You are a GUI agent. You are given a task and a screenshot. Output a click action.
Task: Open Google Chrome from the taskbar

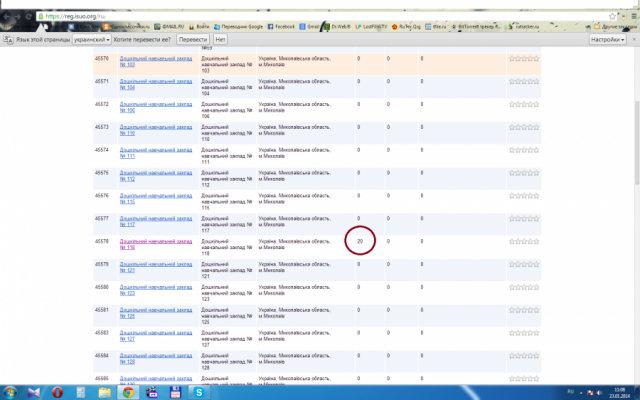128,392
